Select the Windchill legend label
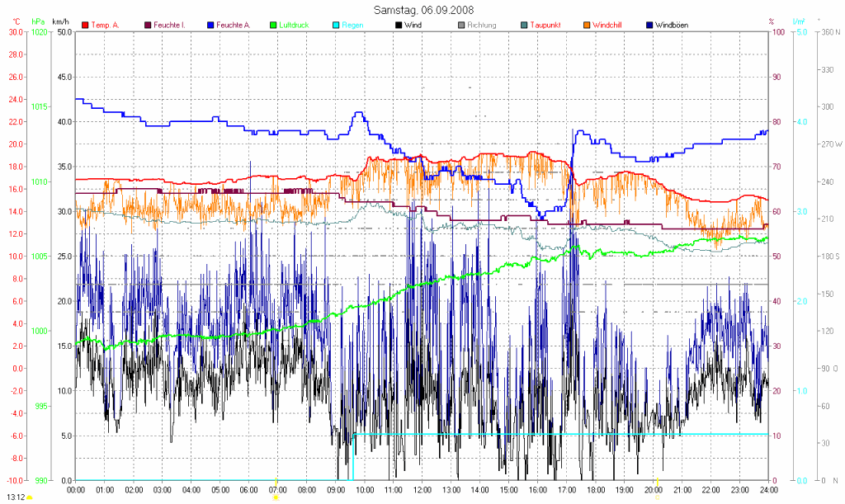The height and width of the screenshot is (504, 845). coord(609,26)
